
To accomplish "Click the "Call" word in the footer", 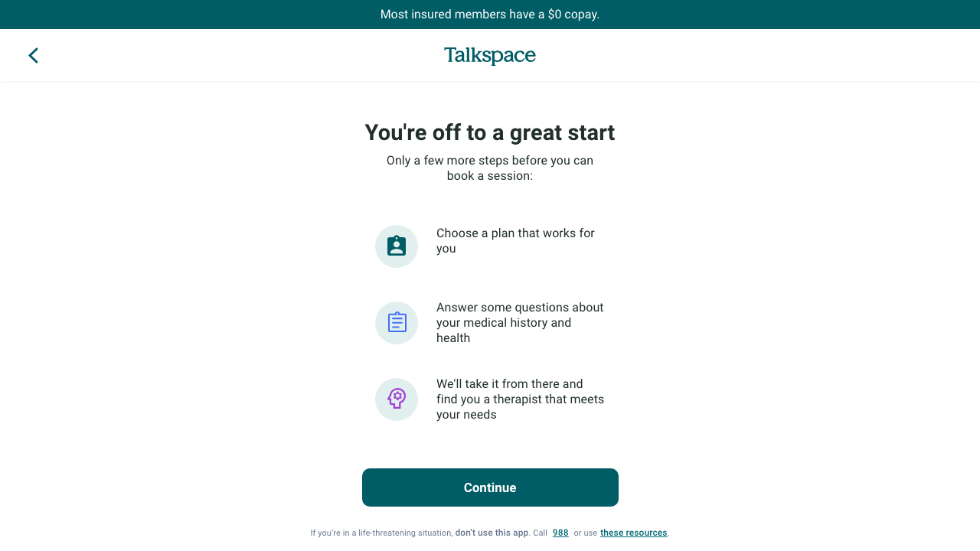I will pos(540,533).
